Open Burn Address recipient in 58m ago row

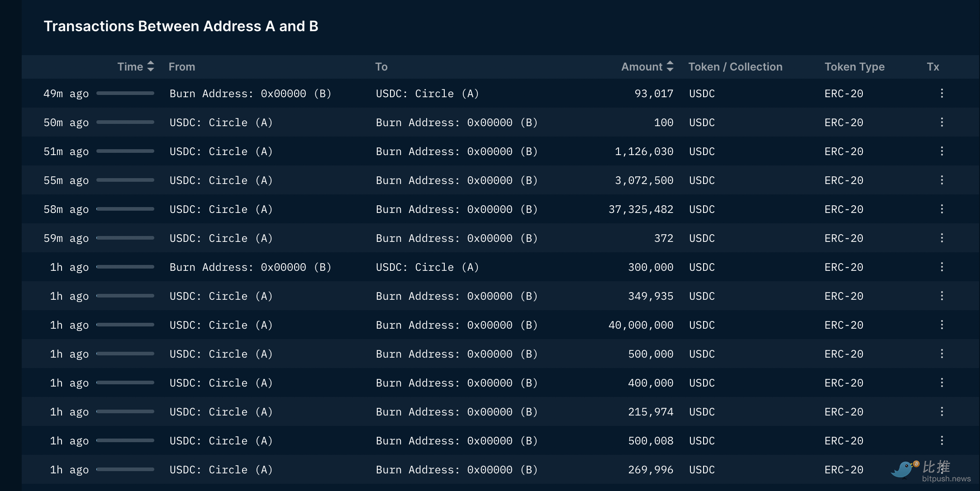tap(457, 209)
